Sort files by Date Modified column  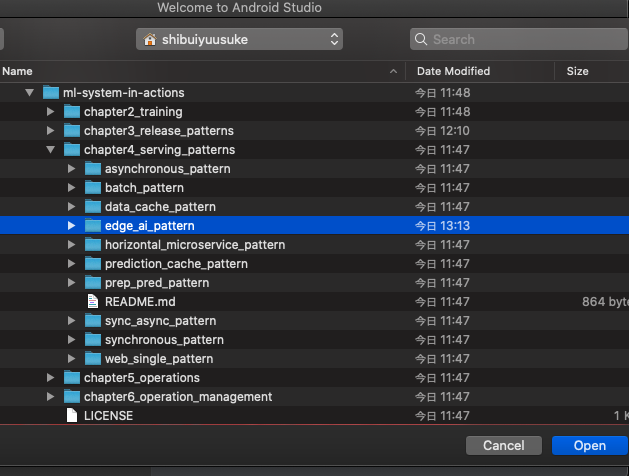coord(480,71)
